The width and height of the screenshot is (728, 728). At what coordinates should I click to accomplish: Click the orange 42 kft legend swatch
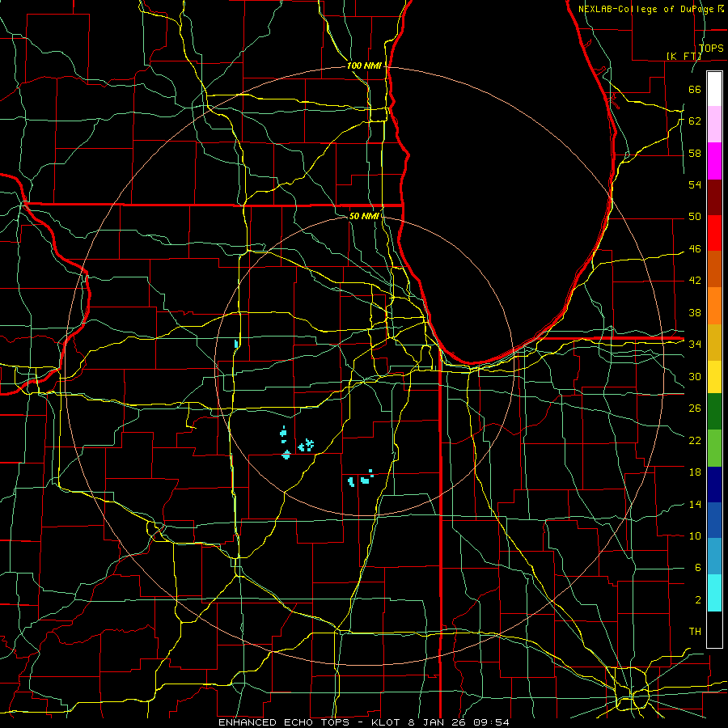coord(714,306)
